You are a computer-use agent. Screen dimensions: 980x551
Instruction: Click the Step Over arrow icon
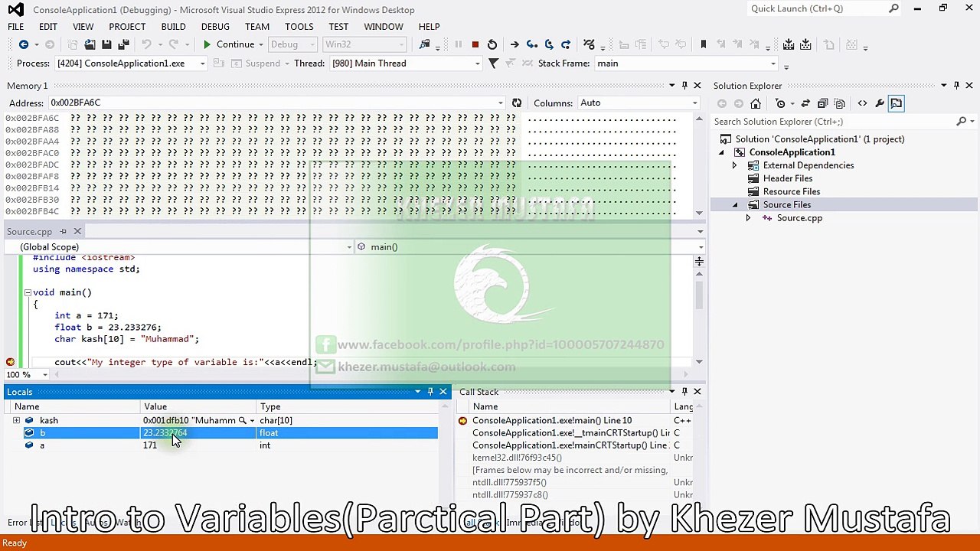point(549,45)
